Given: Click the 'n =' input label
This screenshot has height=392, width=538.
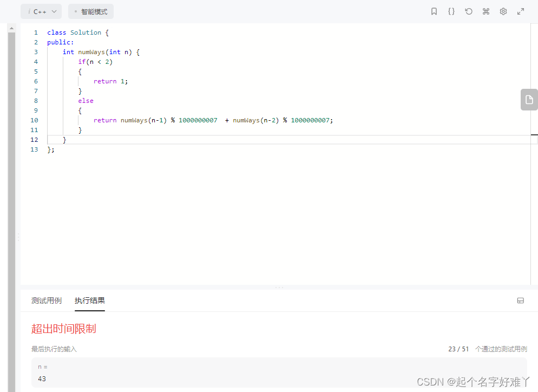Looking at the screenshot, I should click(43, 367).
